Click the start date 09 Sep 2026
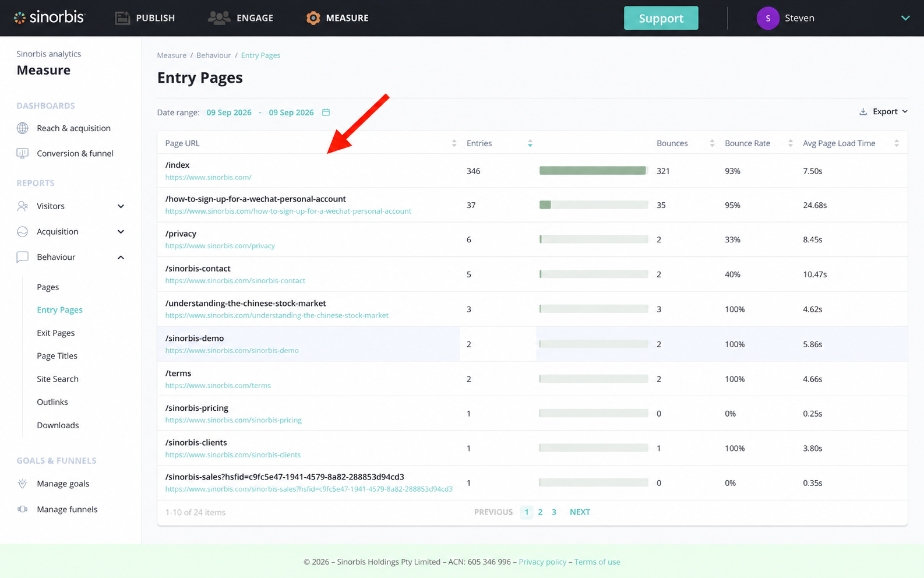The image size is (924, 578). pos(229,112)
